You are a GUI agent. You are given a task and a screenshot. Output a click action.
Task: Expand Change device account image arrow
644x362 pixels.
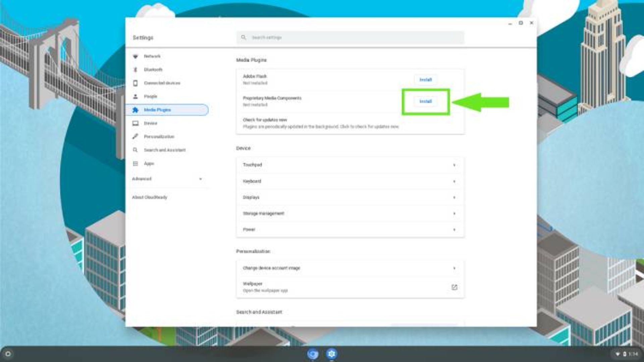point(454,268)
